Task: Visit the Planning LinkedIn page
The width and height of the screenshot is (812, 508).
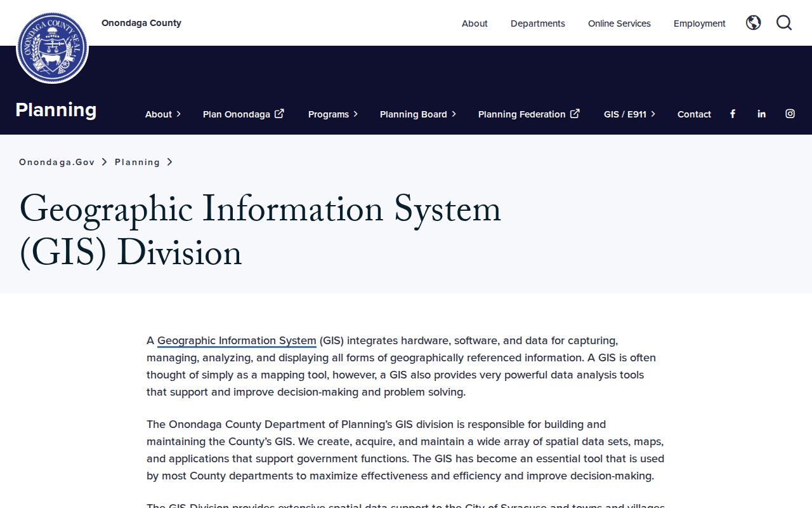Action: (761, 114)
